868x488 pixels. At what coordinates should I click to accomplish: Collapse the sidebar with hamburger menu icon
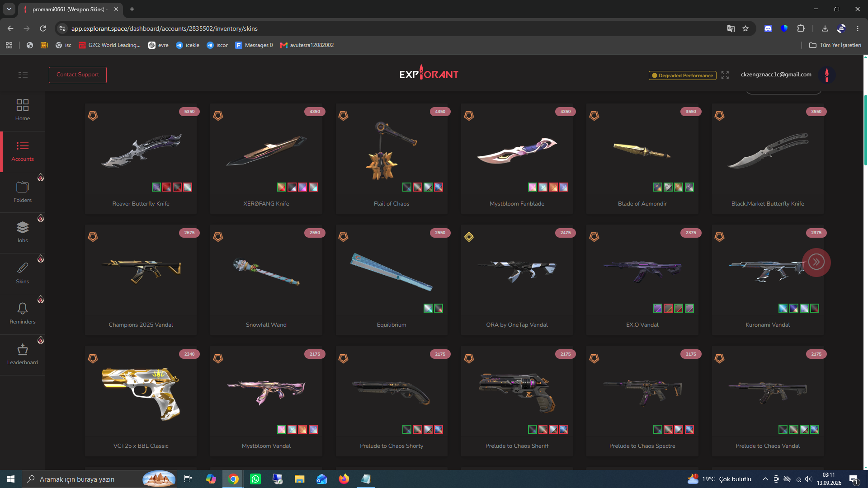tap(23, 75)
